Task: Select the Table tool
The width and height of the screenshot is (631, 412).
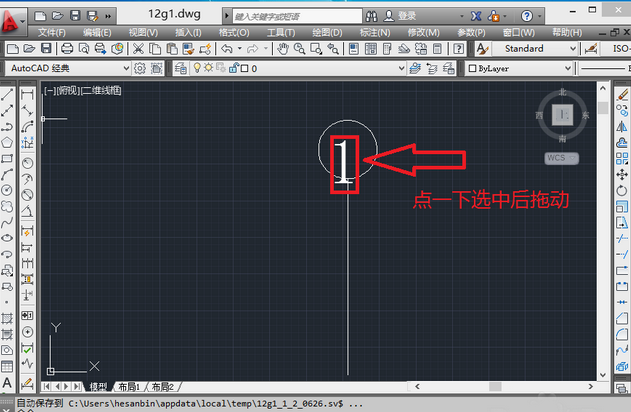Action: 7,366
